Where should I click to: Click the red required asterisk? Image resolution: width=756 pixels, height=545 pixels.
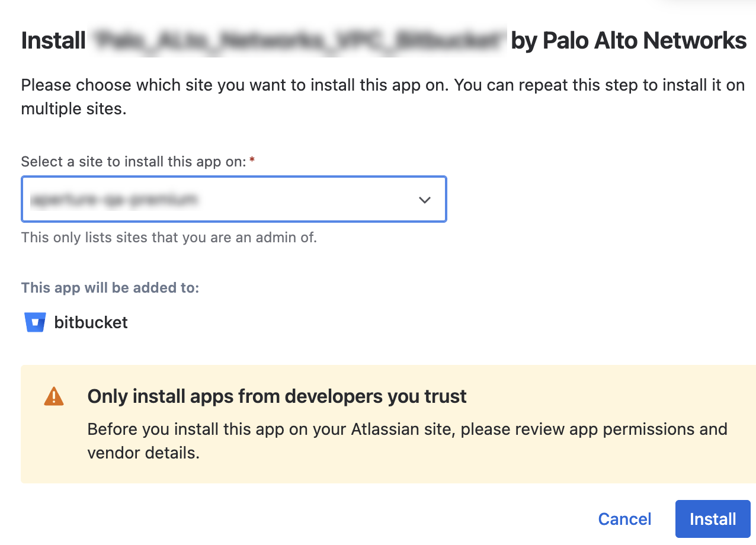pyautogui.click(x=252, y=161)
